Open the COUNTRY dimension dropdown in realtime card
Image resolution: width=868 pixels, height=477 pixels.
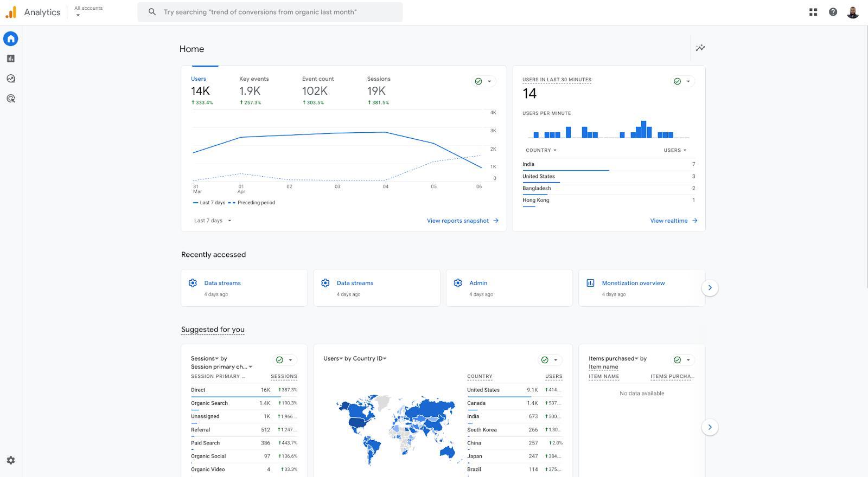[x=541, y=150]
